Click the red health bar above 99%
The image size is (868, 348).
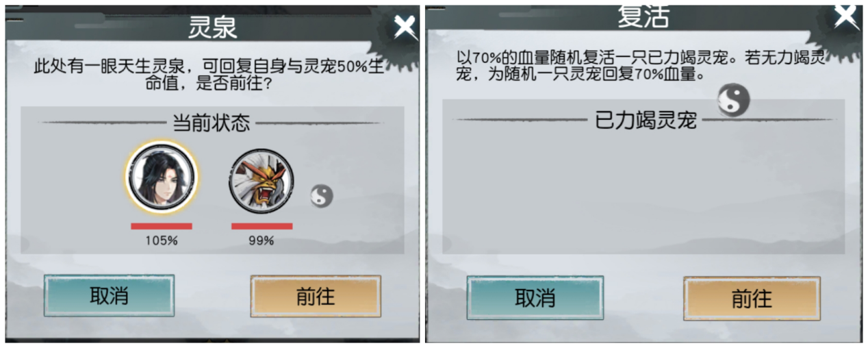[x=261, y=226]
